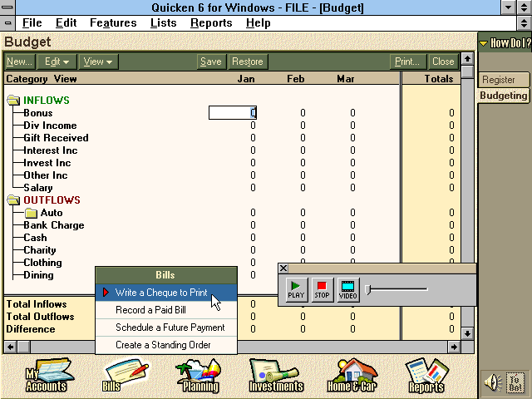
Task: Select Schedule a Future Payment
Action: (166, 328)
